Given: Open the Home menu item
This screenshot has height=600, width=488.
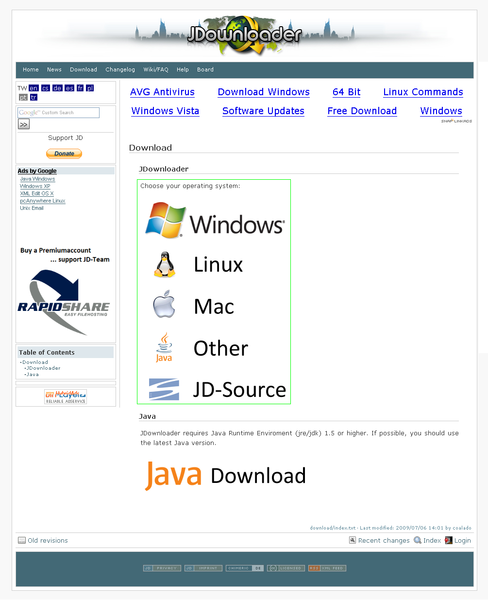Looking at the screenshot, I should (x=31, y=70).
